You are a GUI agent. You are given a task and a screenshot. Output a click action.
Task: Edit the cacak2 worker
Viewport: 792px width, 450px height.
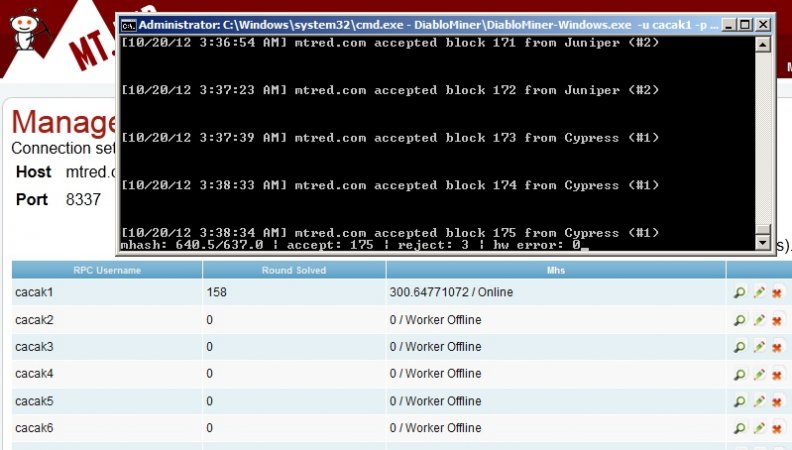click(759, 320)
